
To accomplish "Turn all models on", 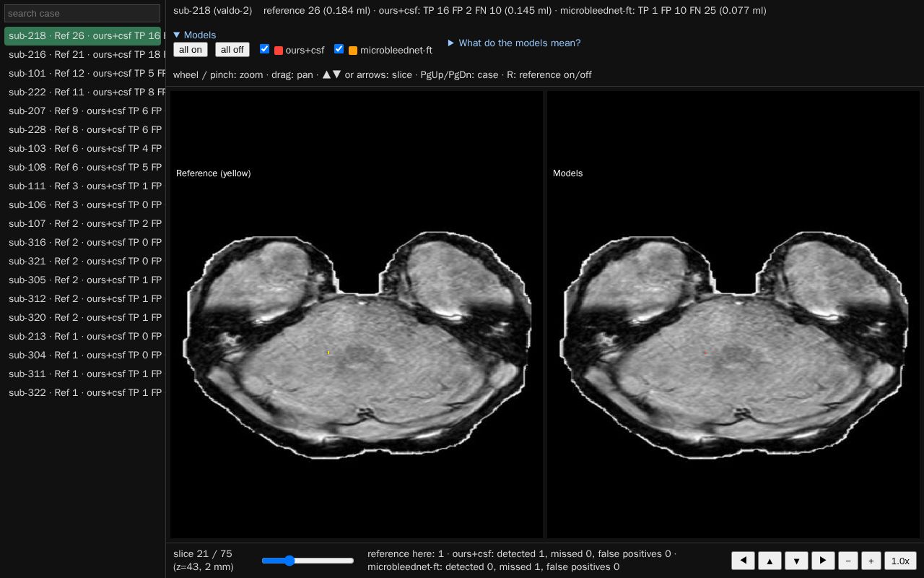I will pos(191,50).
